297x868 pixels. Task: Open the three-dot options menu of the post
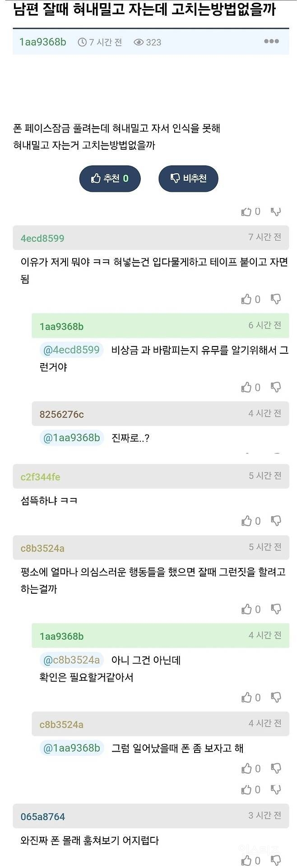click(x=271, y=41)
